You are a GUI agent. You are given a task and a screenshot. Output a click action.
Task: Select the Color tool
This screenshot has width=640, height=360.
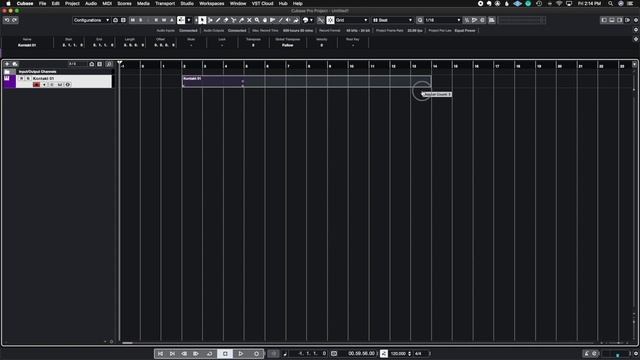(296, 20)
